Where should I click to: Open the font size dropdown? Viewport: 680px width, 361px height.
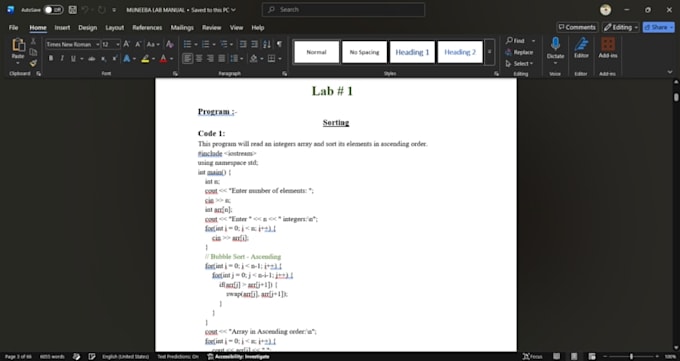point(118,44)
